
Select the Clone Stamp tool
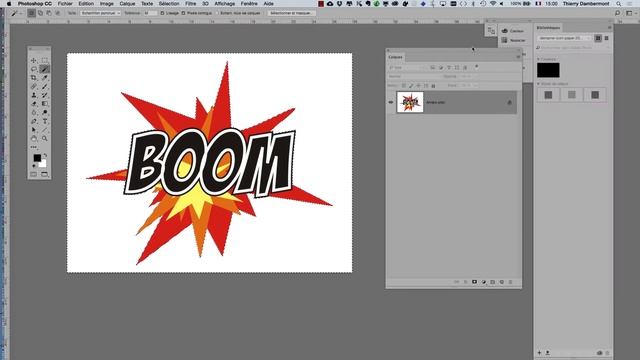34,95
